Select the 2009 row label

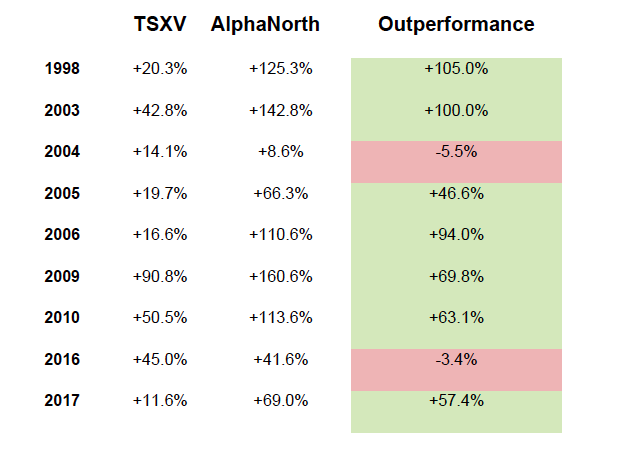(x=62, y=276)
